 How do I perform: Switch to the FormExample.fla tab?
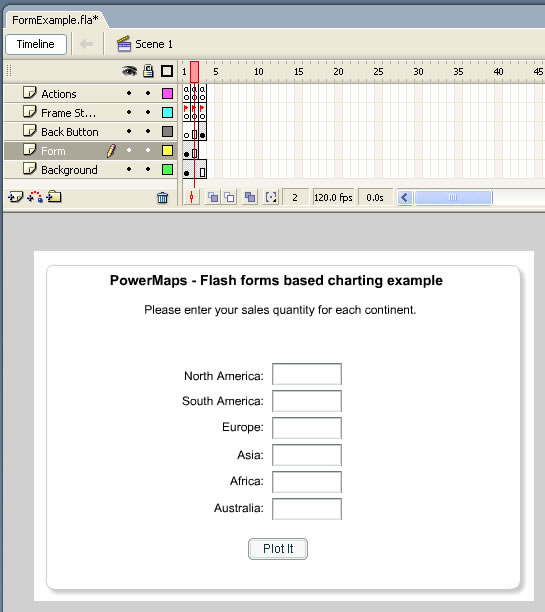pyautogui.click(x=55, y=20)
